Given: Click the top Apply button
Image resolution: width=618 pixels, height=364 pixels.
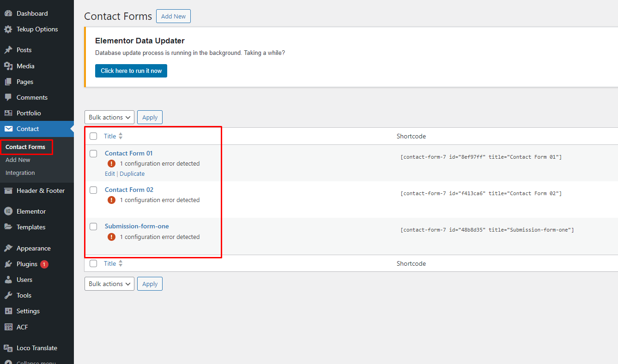Looking at the screenshot, I should click(150, 117).
